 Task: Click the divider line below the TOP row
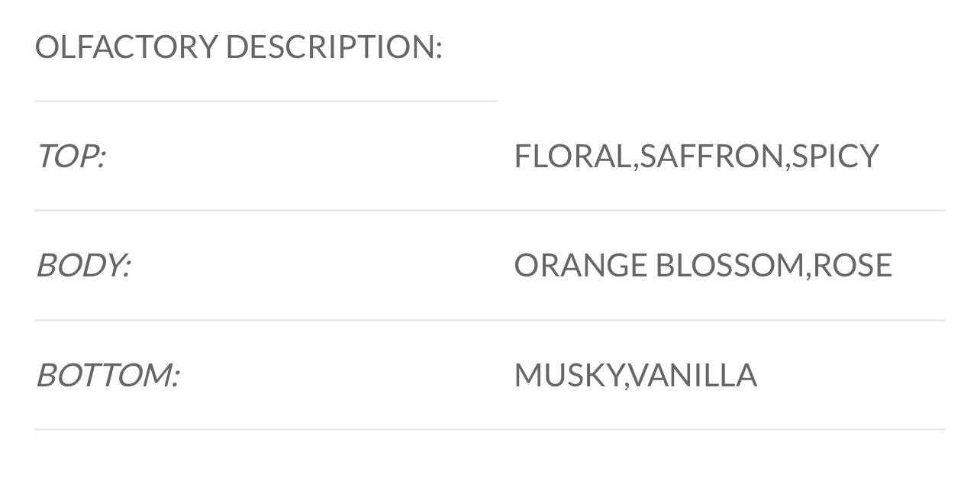point(489,211)
